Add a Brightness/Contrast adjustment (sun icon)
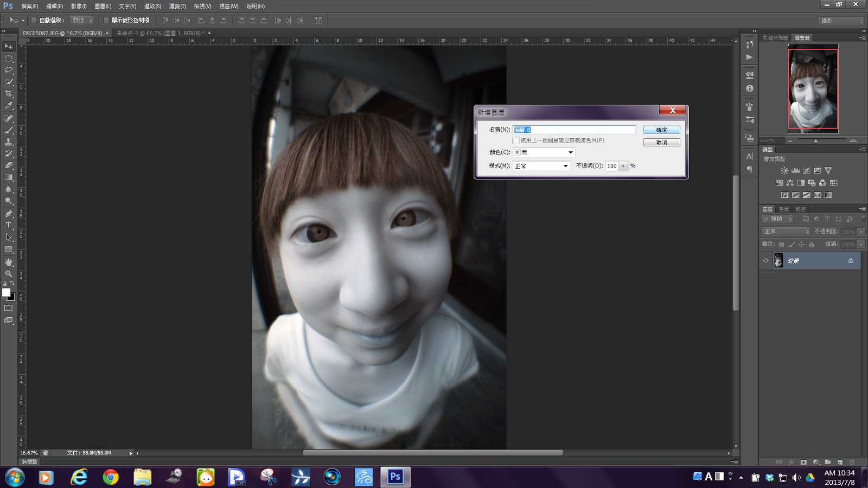Image resolution: width=868 pixels, height=488 pixels. tap(784, 171)
